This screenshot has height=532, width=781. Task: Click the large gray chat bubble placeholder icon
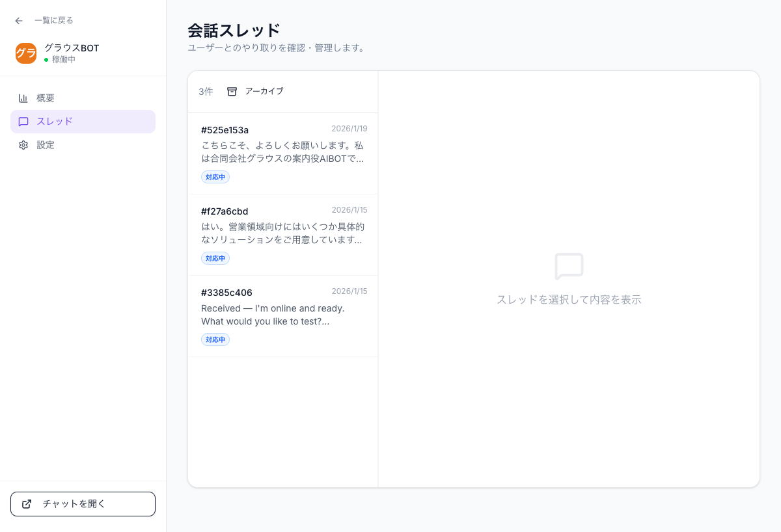[569, 267]
